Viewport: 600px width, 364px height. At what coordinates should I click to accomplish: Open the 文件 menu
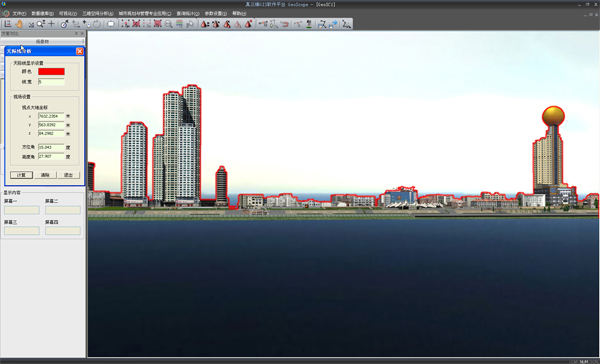point(19,13)
